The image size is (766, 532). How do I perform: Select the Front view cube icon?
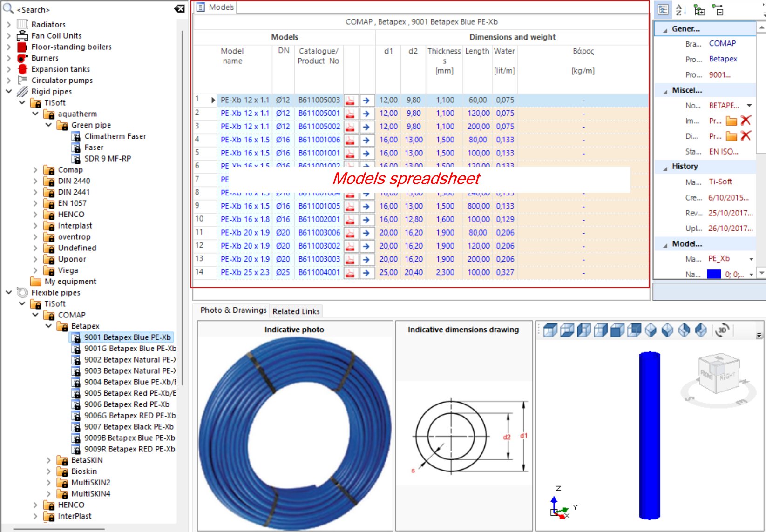tap(616, 330)
